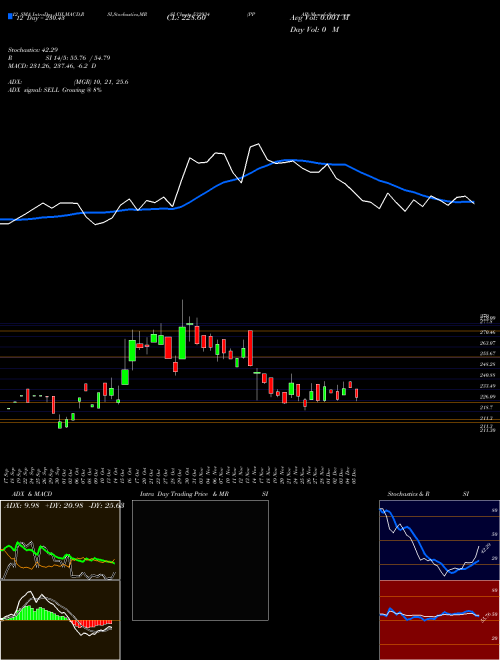
Task: Click the tallest green candle with long upper wick
Action: tap(182, 343)
